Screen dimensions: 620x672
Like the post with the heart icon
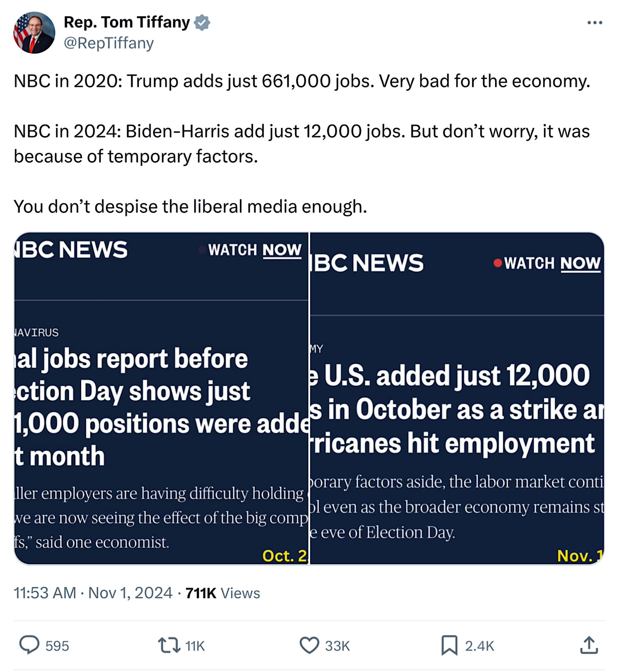click(309, 645)
